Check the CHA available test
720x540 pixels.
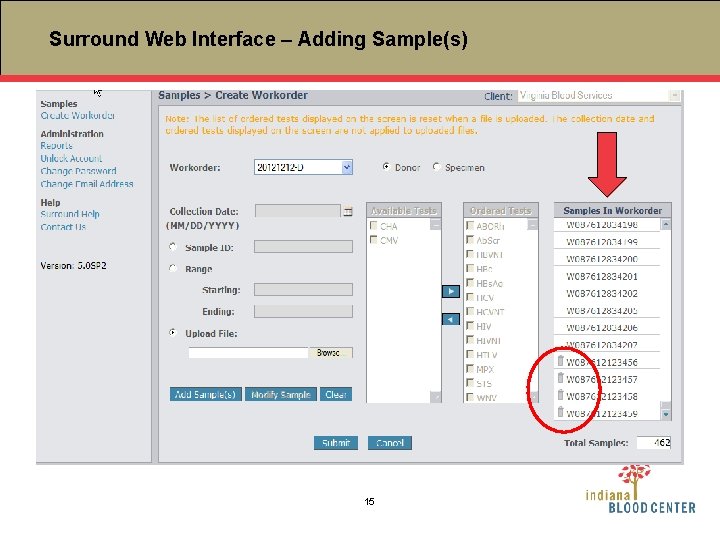coord(374,225)
